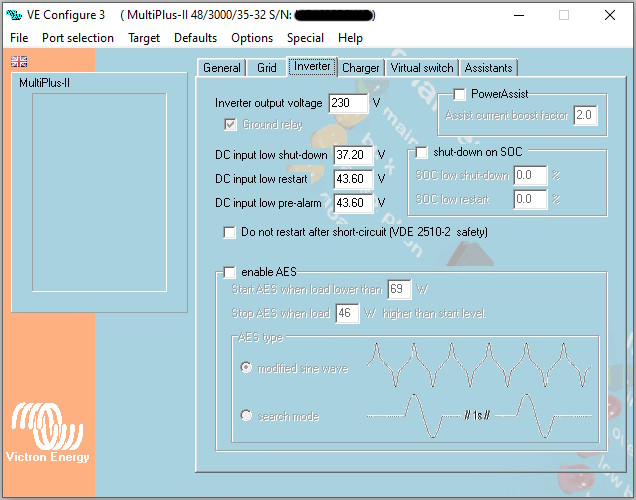636x500 pixels.
Task: Open the Help menu
Action: (350, 38)
